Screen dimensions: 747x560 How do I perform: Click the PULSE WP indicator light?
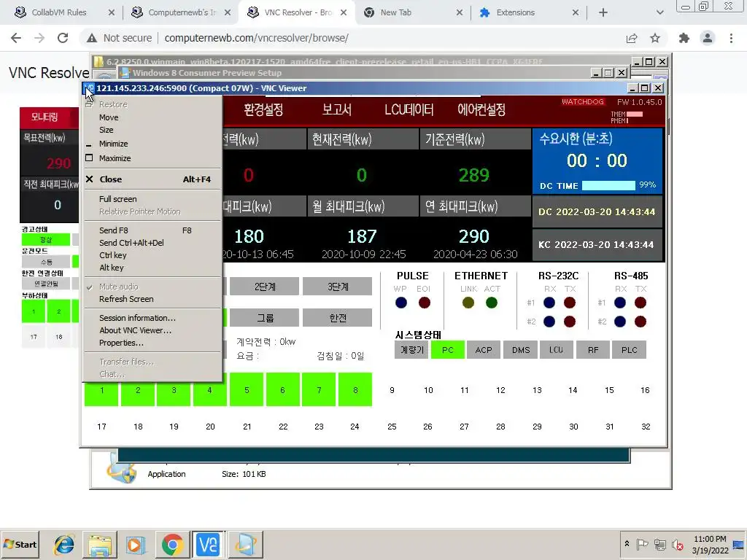[x=401, y=303]
